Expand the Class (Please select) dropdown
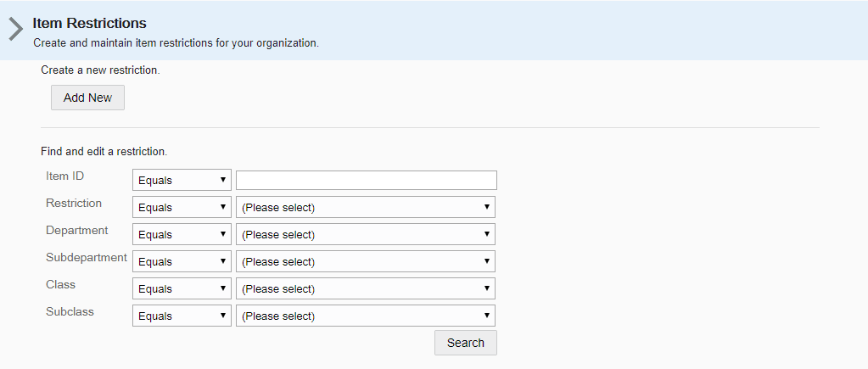The height and width of the screenshot is (369, 868). point(366,288)
